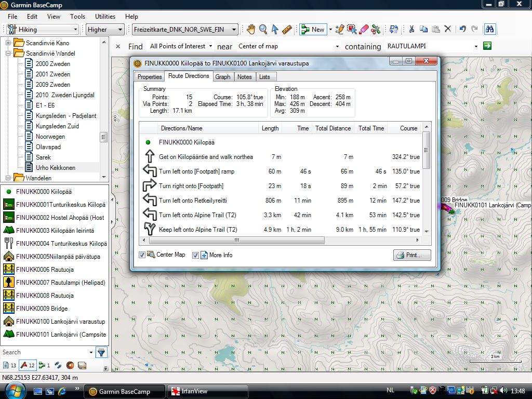Toggle waypoints filter showing 12
This screenshot has height=399, width=532.
tap(26, 366)
